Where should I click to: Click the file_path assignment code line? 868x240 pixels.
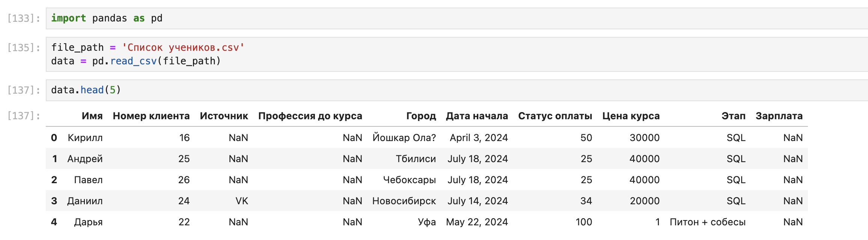point(148,47)
